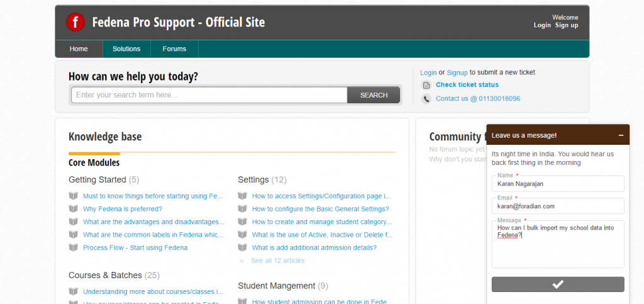Open 'How to configure the Basic General Settings?' article
The height and width of the screenshot is (304, 644).
point(320,209)
